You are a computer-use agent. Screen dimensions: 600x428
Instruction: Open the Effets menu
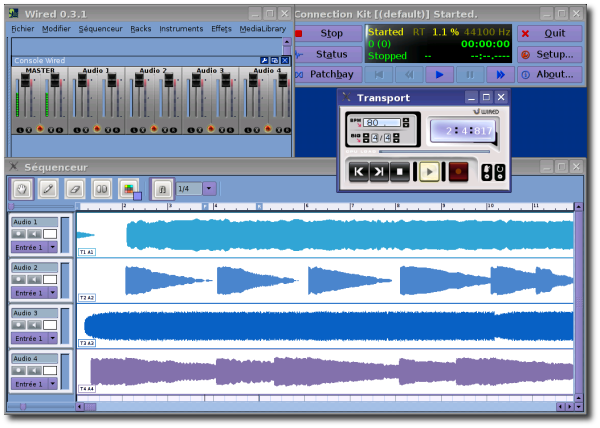point(222,29)
